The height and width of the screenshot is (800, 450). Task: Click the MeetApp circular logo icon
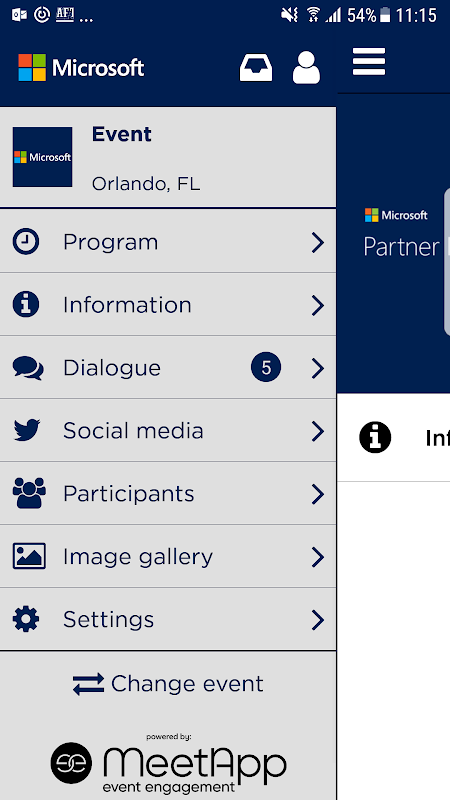coord(71,763)
